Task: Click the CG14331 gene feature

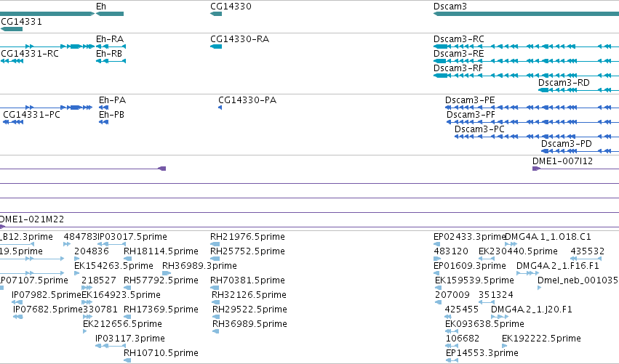Action: (x=12, y=29)
